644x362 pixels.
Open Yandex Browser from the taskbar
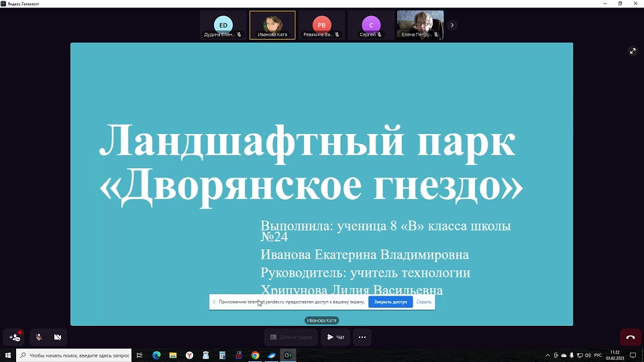tap(190, 355)
